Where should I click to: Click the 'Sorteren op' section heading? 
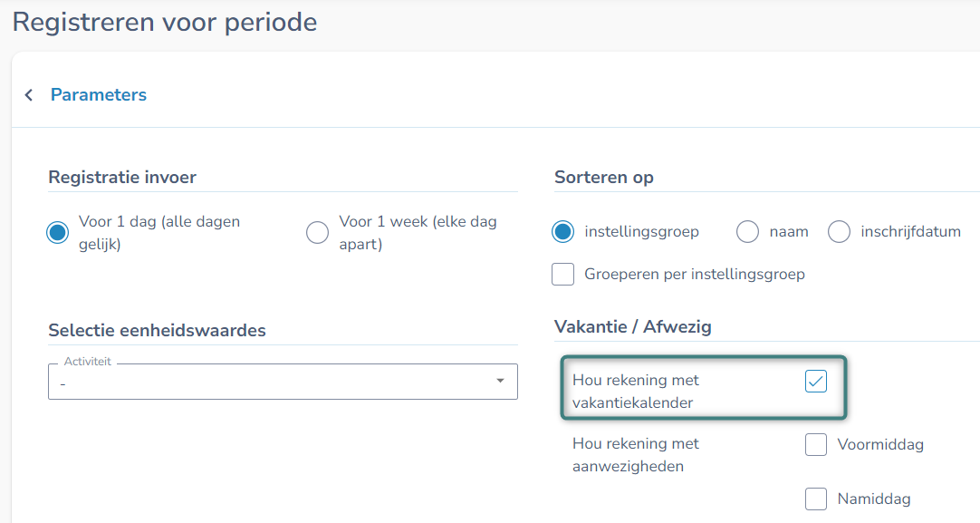(603, 177)
